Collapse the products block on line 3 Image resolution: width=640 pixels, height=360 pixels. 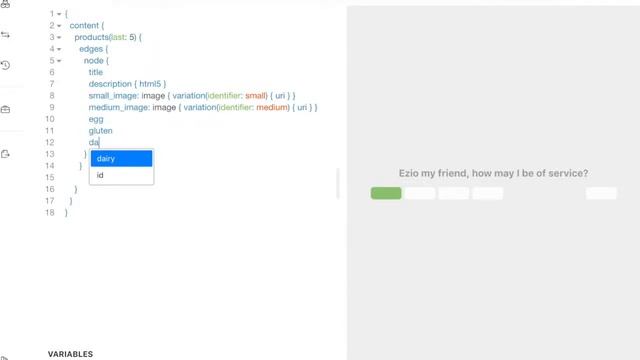59,38
